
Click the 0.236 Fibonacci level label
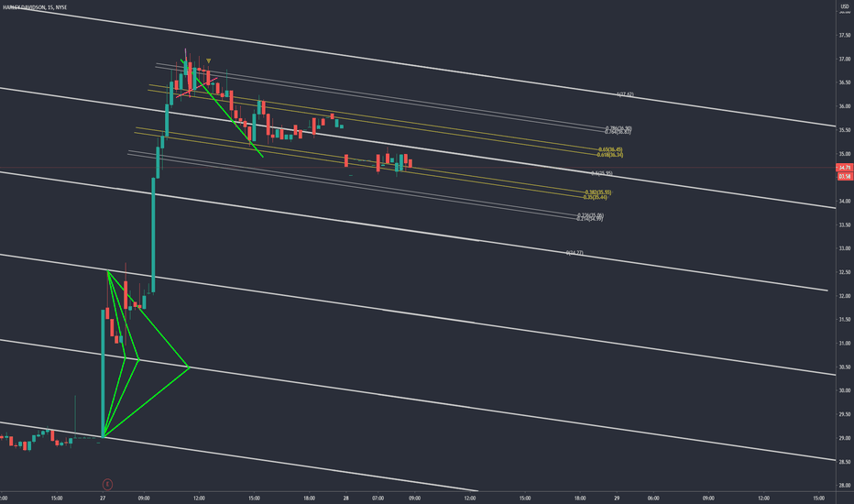(x=590, y=215)
